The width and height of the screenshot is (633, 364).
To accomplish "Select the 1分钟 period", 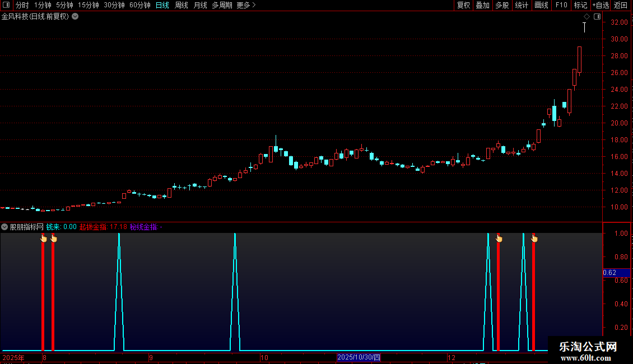I will tap(43, 5).
